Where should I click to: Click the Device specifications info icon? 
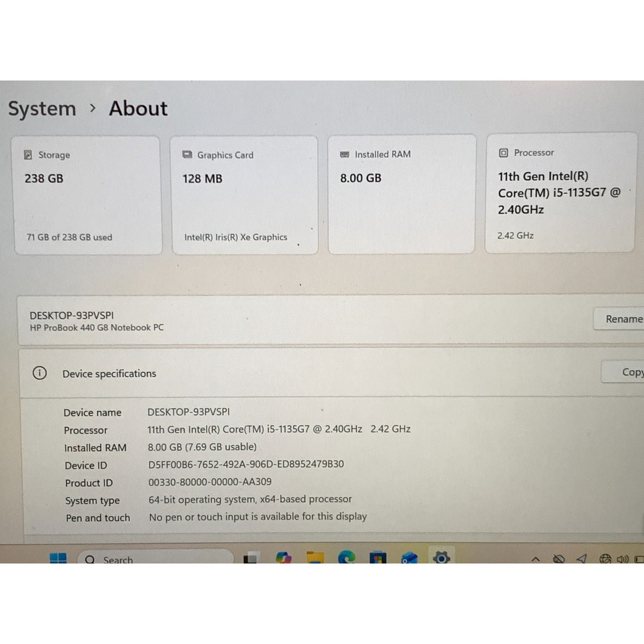point(40,373)
